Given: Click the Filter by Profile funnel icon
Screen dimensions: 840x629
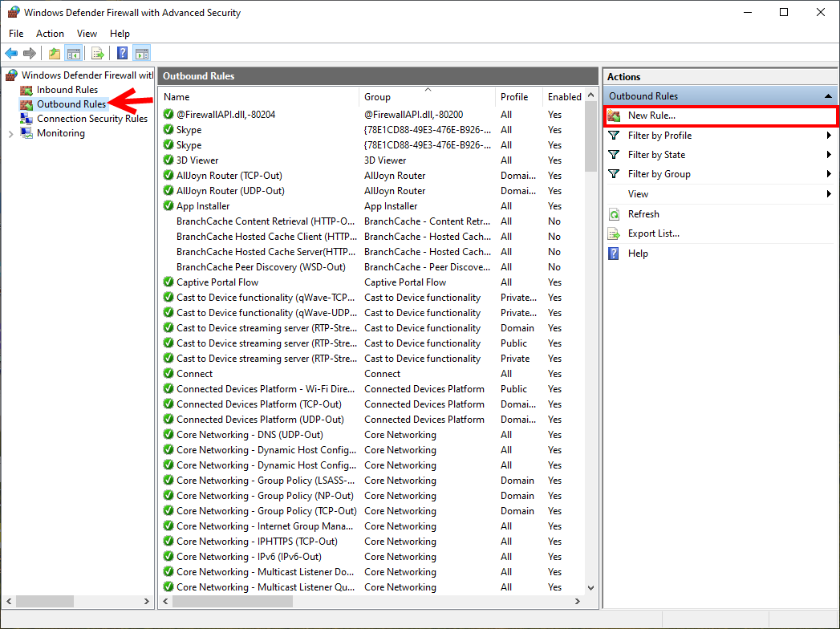Looking at the screenshot, I should 615,136.
